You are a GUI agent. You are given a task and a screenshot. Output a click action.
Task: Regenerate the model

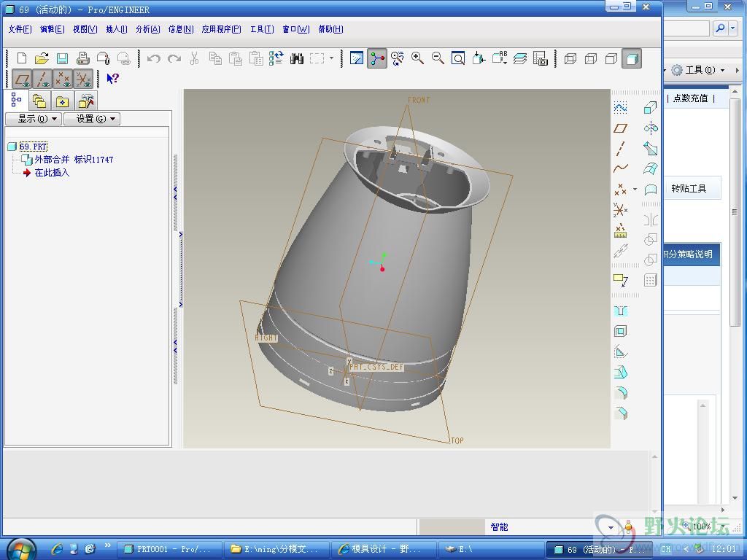(276, 58)
